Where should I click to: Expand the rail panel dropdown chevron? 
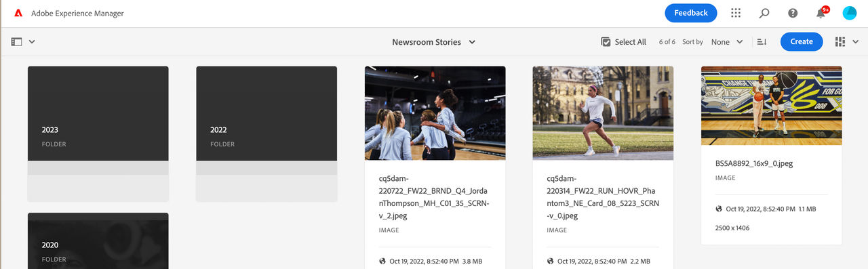click(32, 41)
